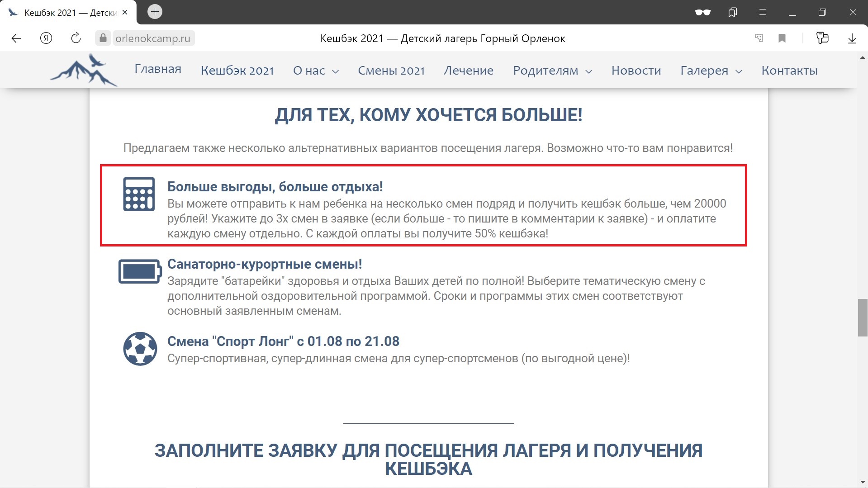Image resolution: width=868 pixels, height=488 pixels.
Task: Open Yandex home button icon
Action: point(46,38)
